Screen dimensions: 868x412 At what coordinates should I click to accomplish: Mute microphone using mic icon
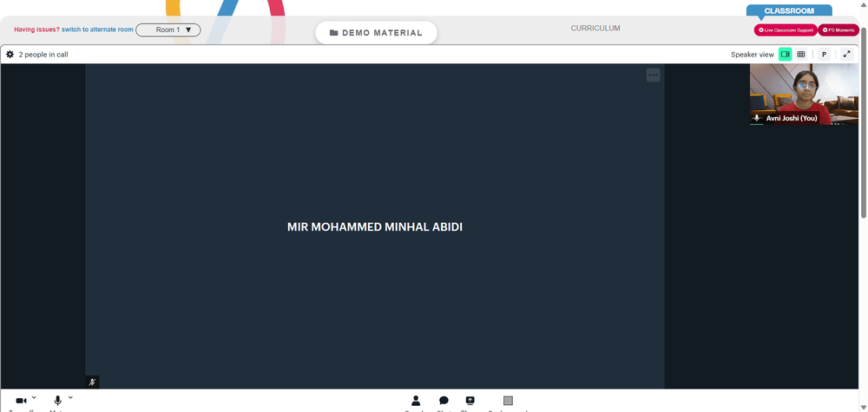click(x=57, y=401)
